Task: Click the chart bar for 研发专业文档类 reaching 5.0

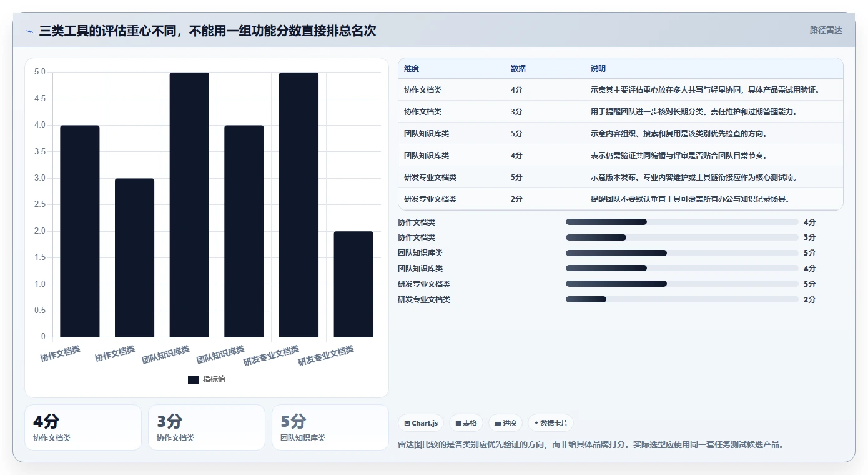Action: 298,205
